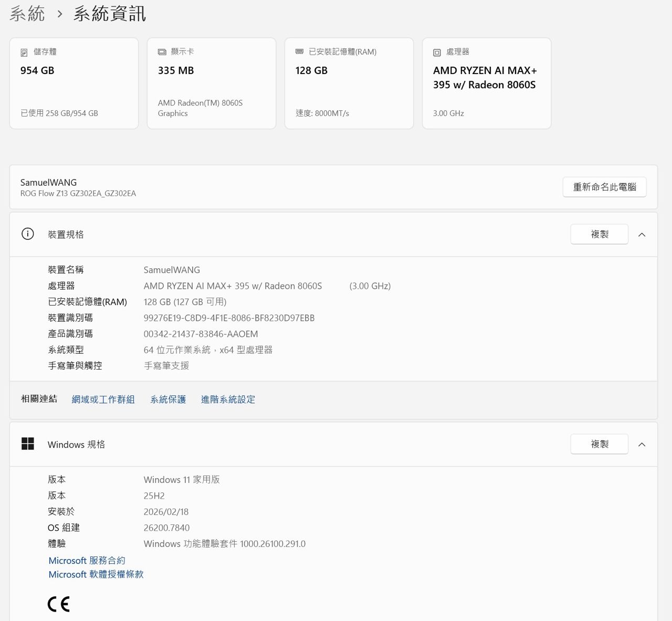
Task: Collapse the Windows 規格 section with its chevron
Action: (x=642, y=445)
